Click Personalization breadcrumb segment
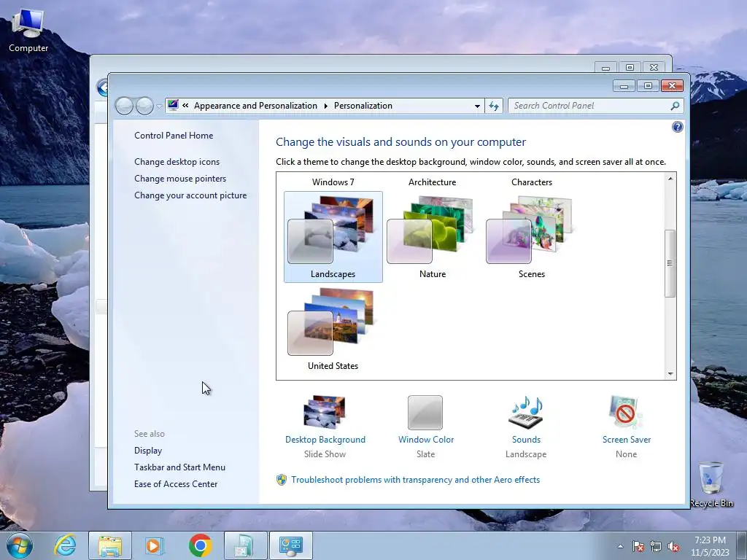 tap(363, 106)
